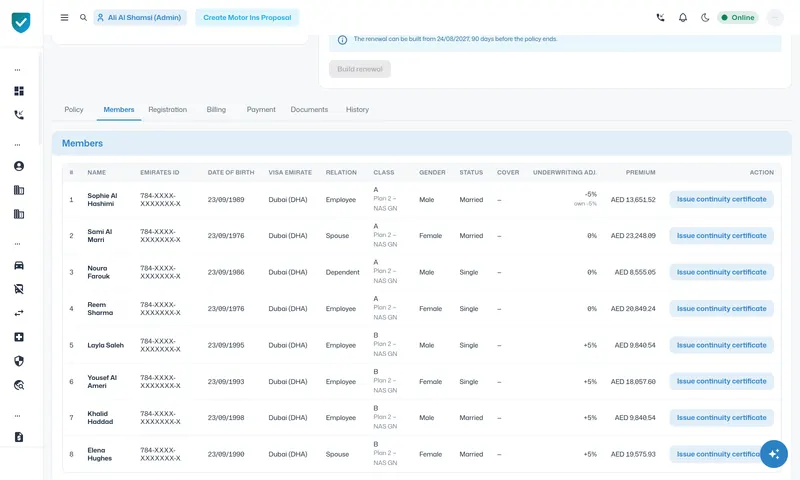Image resolution: width=800 pixels, height=480 pixels.
Task: Open the Online status indicator
Action: coord(738,17)
